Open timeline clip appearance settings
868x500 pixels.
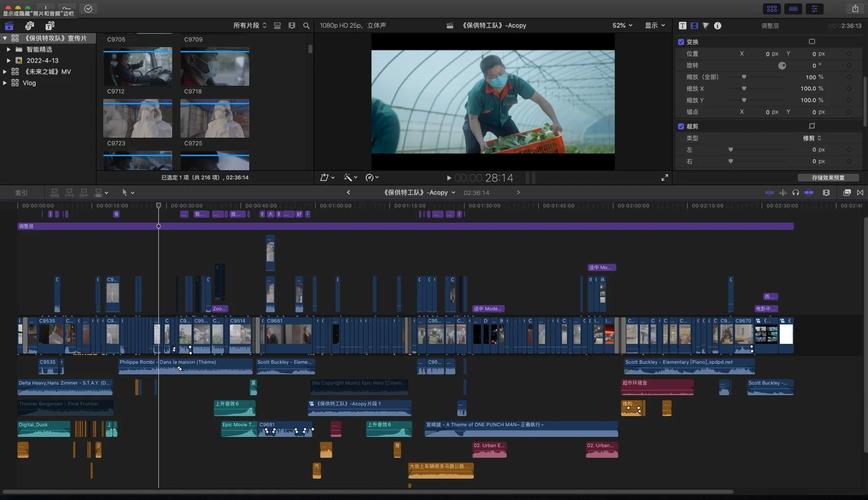coord(826,193)
